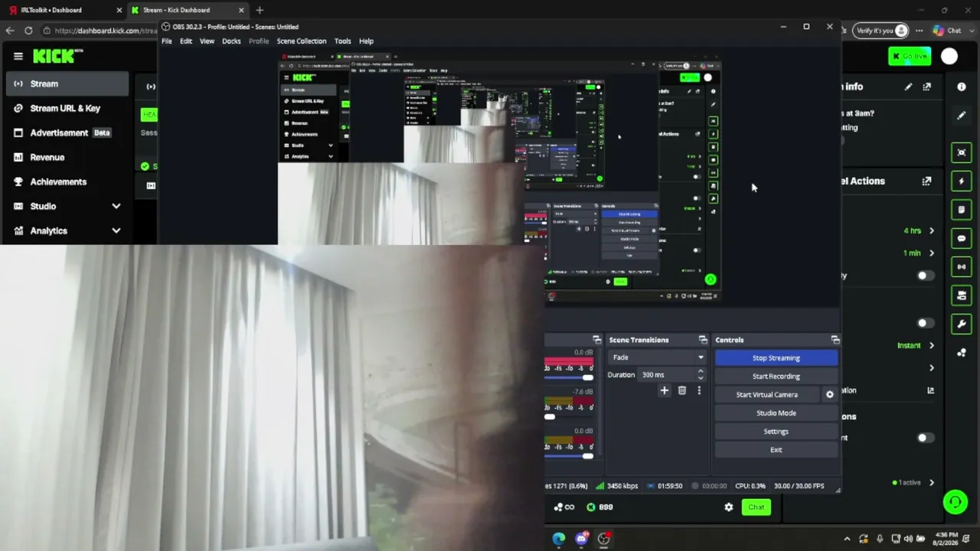
Task: Open the Kick hamburger menu
Action: (x=18, y=56)
